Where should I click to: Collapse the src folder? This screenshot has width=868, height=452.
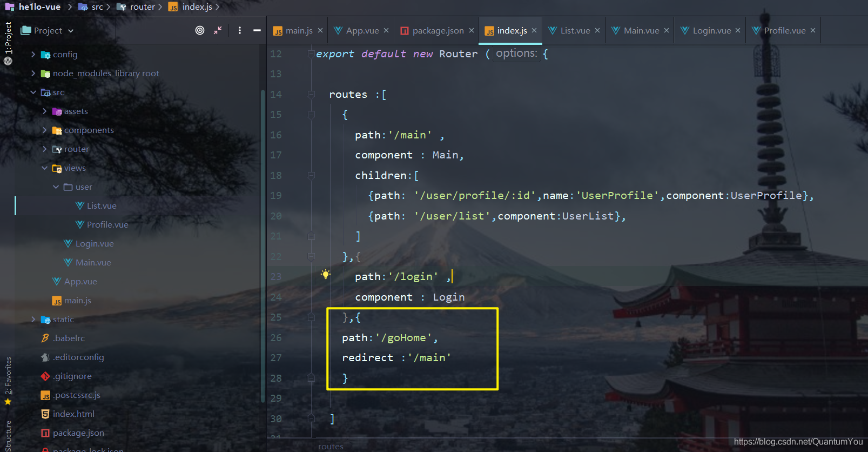33,92
